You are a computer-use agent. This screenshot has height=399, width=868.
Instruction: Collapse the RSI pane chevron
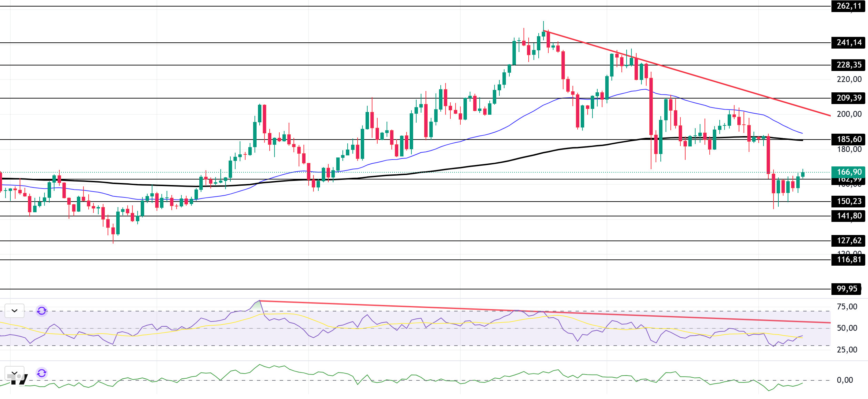[14, 311]
